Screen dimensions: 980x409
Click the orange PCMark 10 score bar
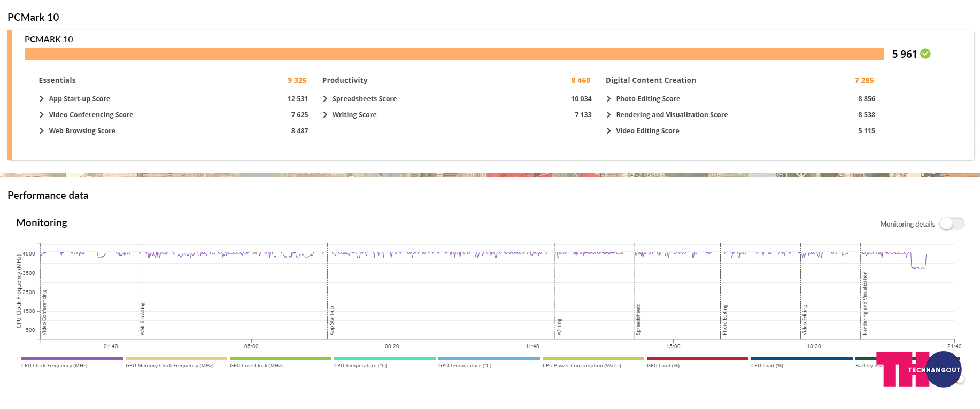point(454,54)
